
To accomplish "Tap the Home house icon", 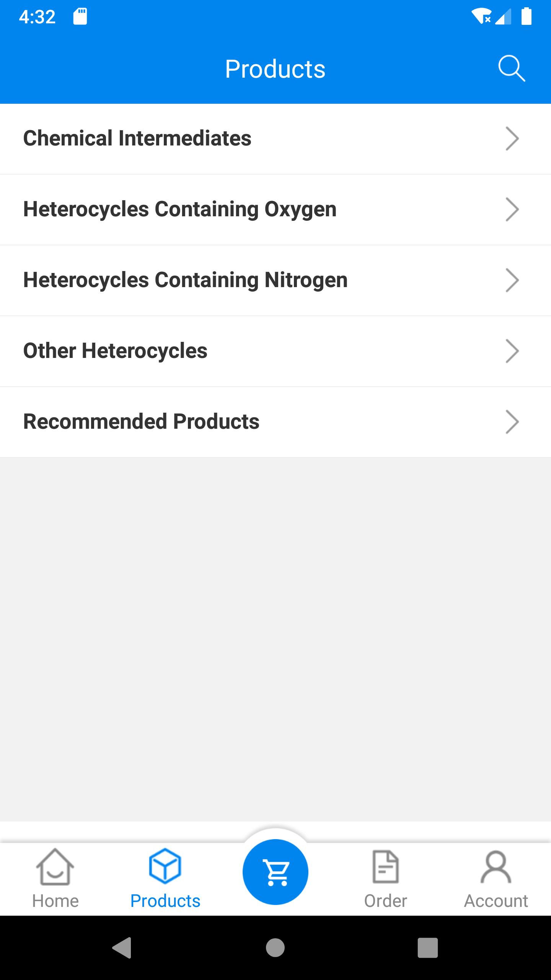I will click(x=55, y=867).
